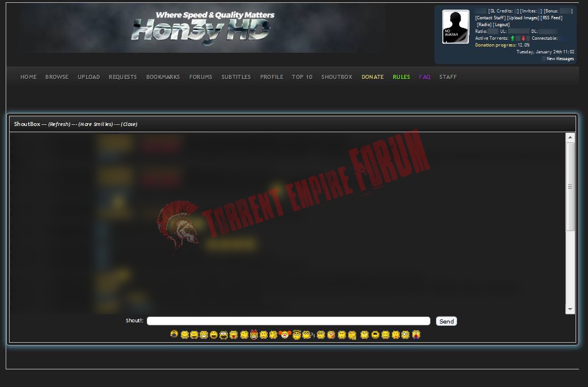Focus the Shout message input field
The height and width of the screenshot is (387, 588).
coord(289,321)
